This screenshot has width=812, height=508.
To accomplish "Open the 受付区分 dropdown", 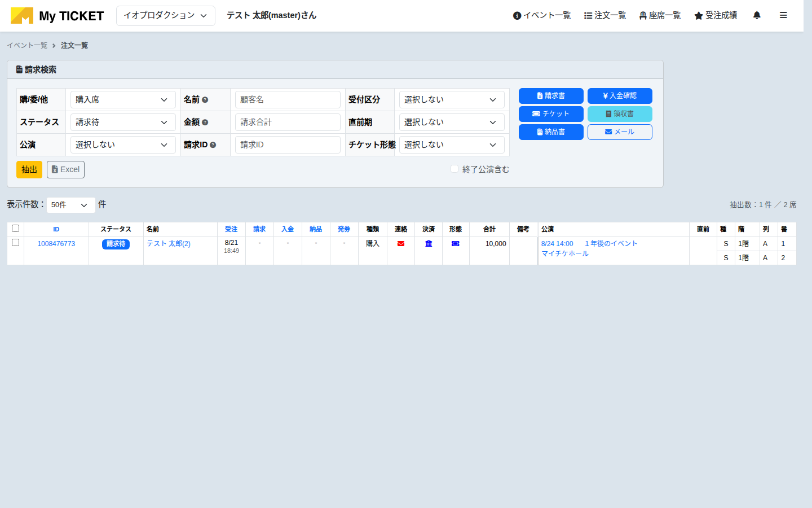I will [x=452, y=99].
